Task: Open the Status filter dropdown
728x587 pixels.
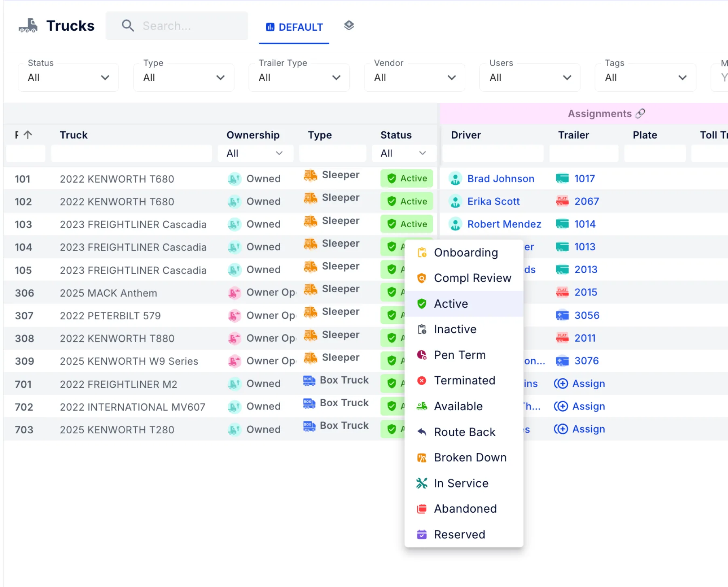Action: click(x=68, y=77)
